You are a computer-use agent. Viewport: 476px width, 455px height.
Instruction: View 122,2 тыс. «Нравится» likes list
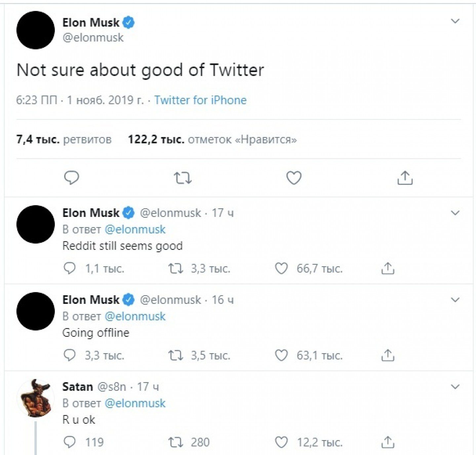coord(212,139)
